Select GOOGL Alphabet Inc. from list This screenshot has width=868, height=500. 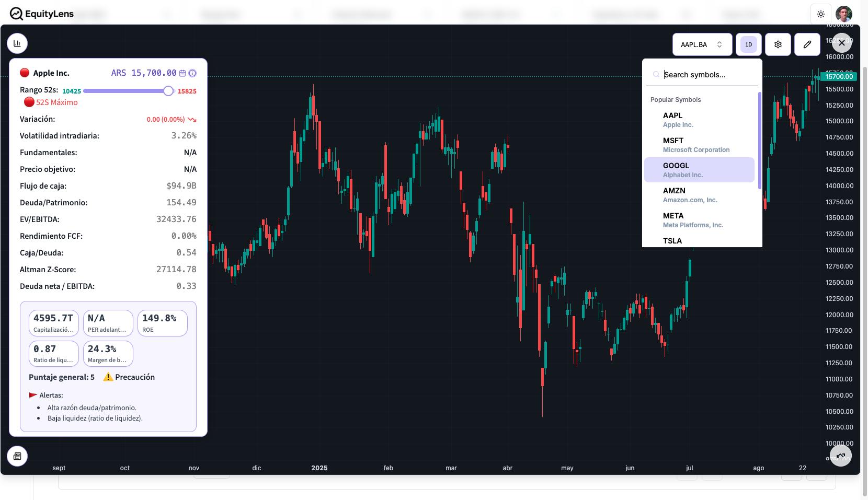[699, 170]
